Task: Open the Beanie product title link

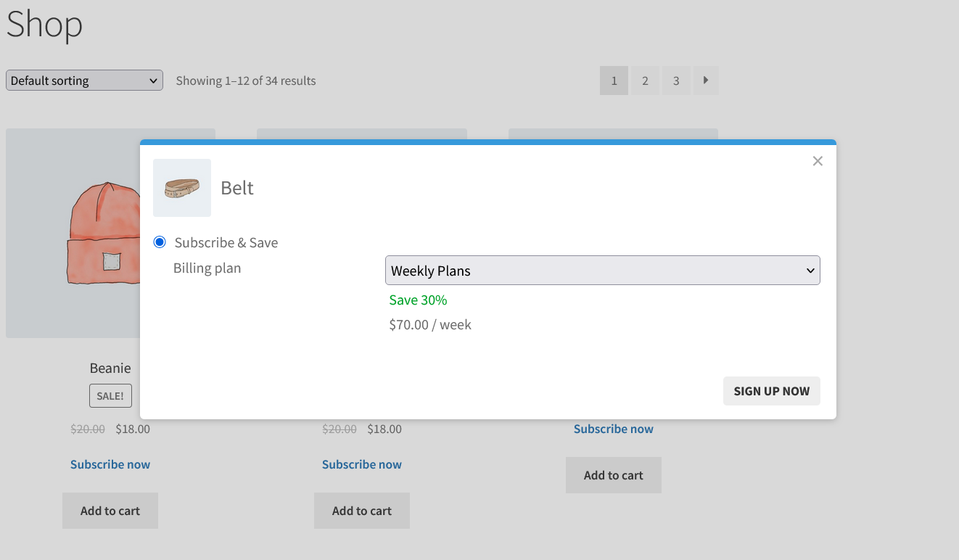Action: [x=110, y=368]
